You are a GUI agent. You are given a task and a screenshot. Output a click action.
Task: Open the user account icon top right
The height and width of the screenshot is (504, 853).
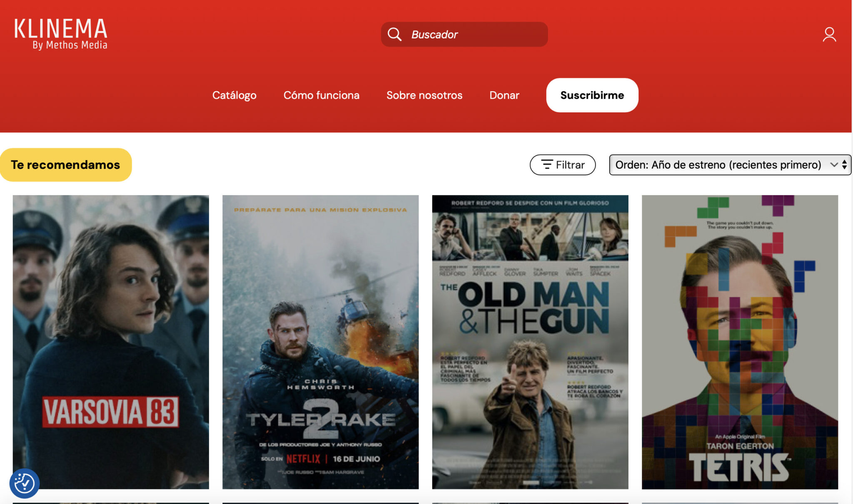click(x=829, y=35)
